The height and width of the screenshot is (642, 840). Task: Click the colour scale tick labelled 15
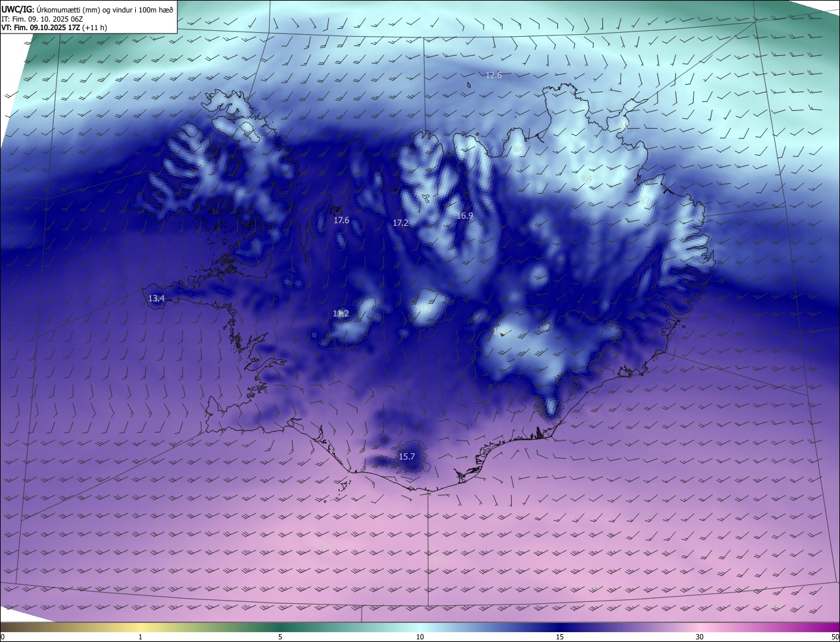pos(560,637)
